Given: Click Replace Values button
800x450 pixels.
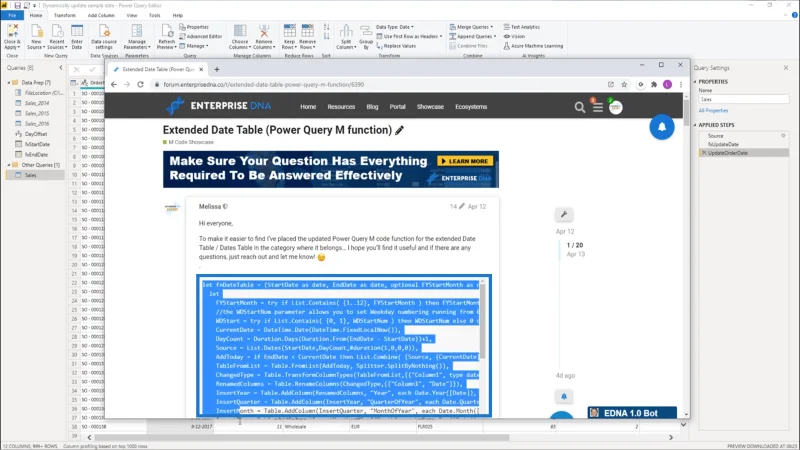Looking at the screenshot, I should (x=396, y=46).
